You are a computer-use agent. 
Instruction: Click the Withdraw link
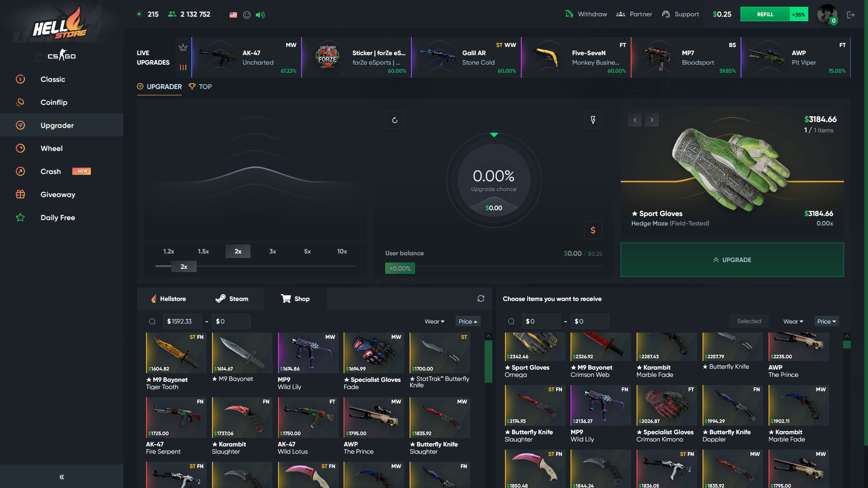[x=586, y=14]
